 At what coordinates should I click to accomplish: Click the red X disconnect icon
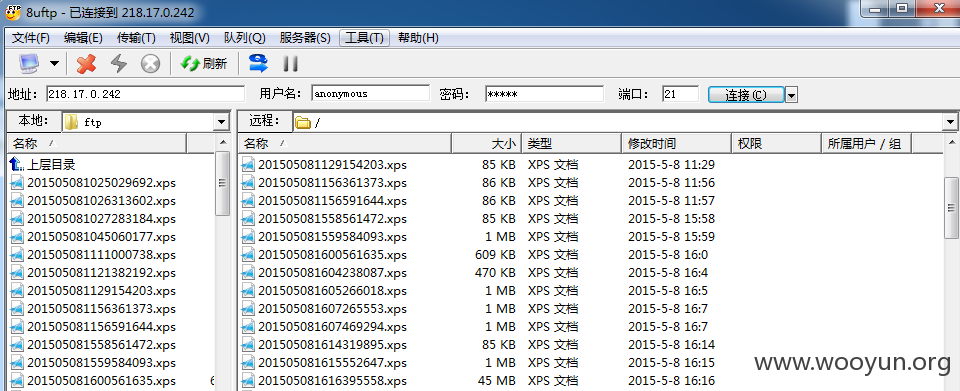coord(87,64)
